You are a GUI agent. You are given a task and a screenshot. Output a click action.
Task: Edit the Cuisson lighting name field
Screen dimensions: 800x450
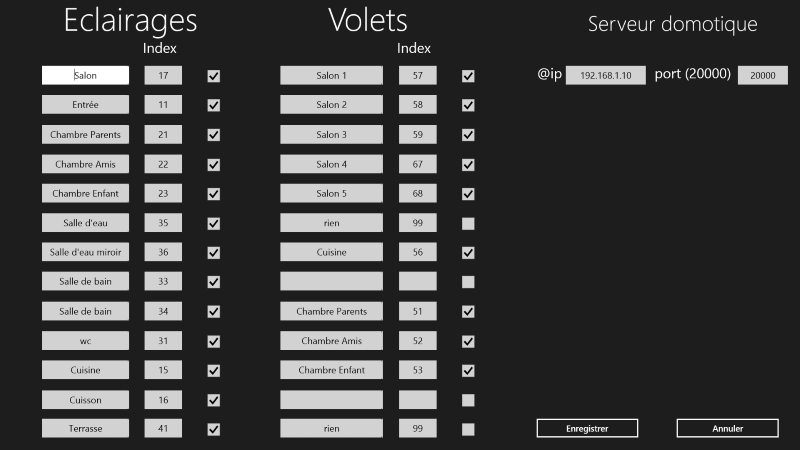coord(85,400)
